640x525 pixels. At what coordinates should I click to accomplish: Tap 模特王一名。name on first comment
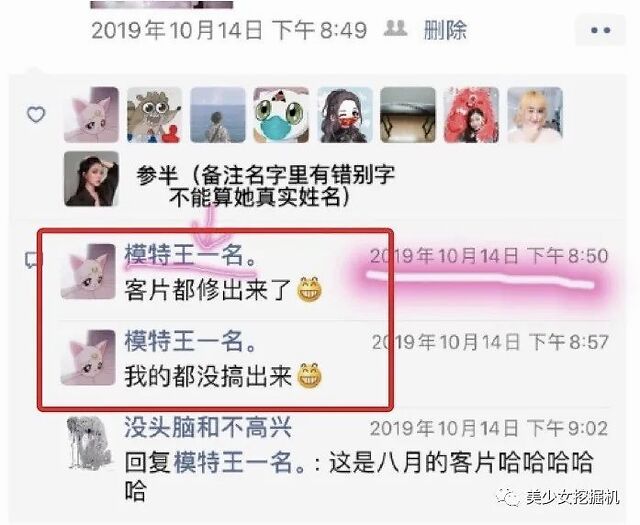click(x=190, y=256)
